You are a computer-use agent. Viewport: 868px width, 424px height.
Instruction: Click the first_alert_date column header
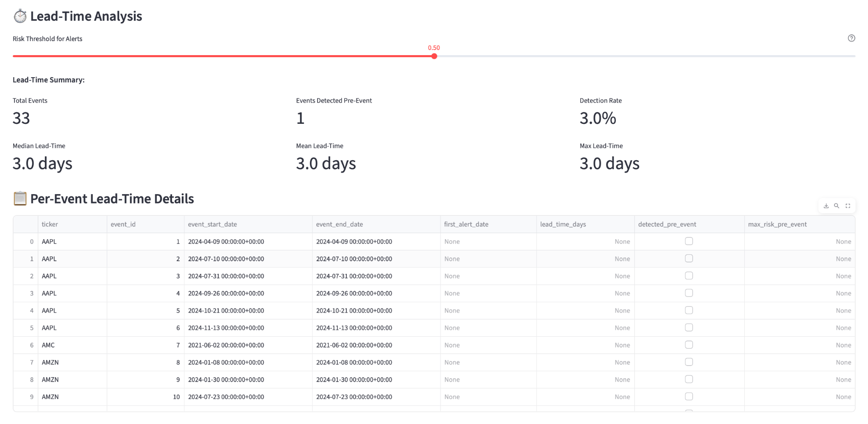[x=466, y=224]
